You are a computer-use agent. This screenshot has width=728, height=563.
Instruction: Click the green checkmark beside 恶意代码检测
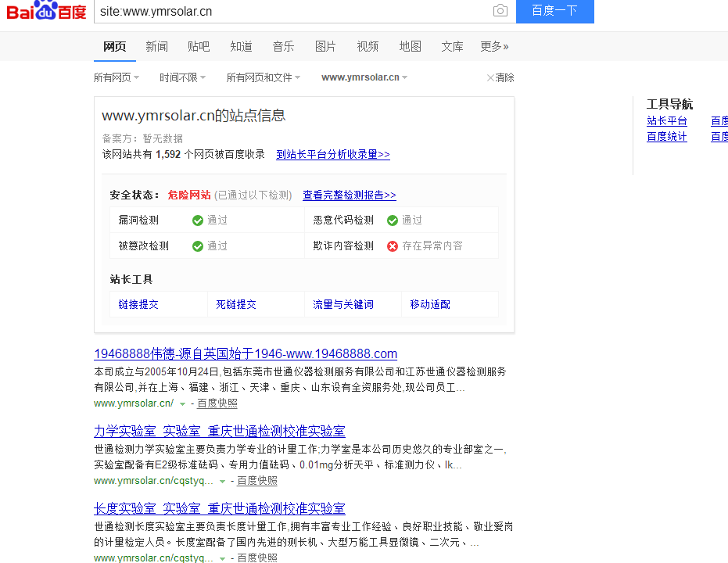coord(393,221)
